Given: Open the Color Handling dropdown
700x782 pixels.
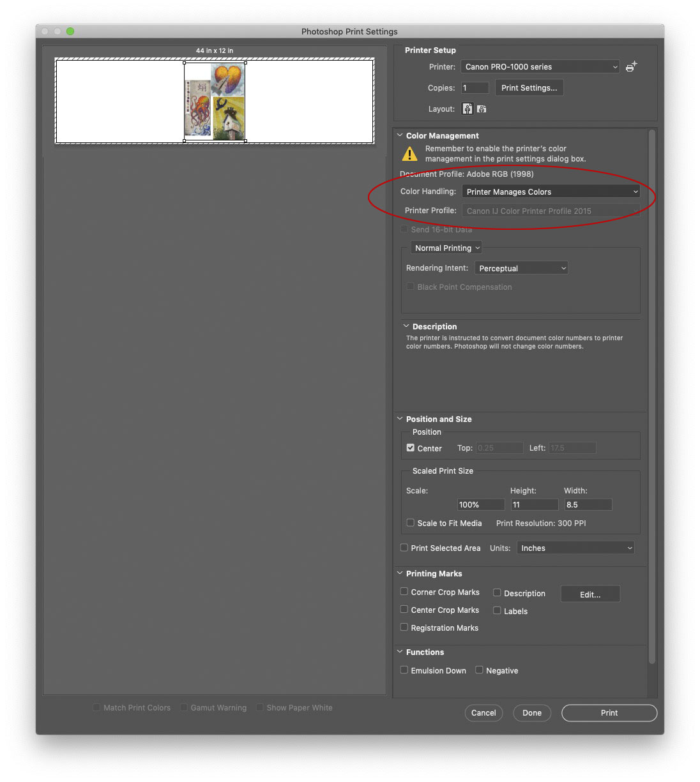Looking at the screenshot, I should pyautogui.click(x=551, y=192).
